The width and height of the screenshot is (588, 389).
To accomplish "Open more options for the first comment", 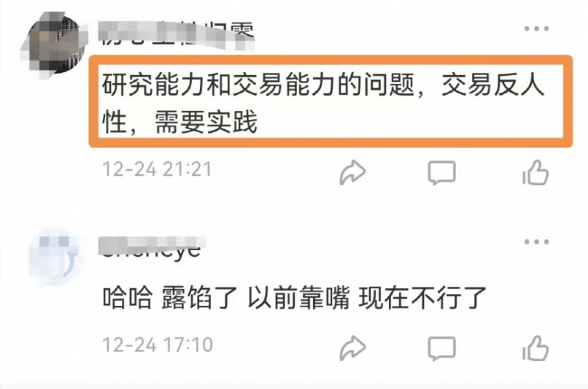I will (537, 29).
